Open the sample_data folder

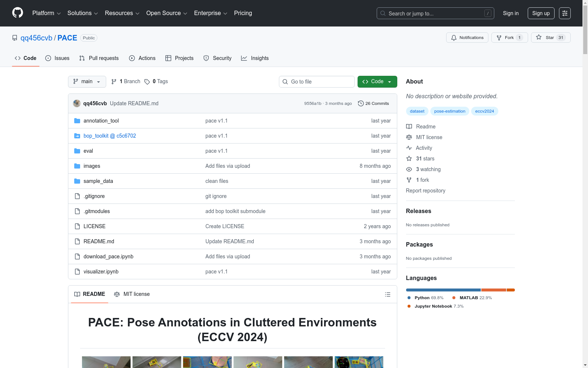(x=98, y=181)
